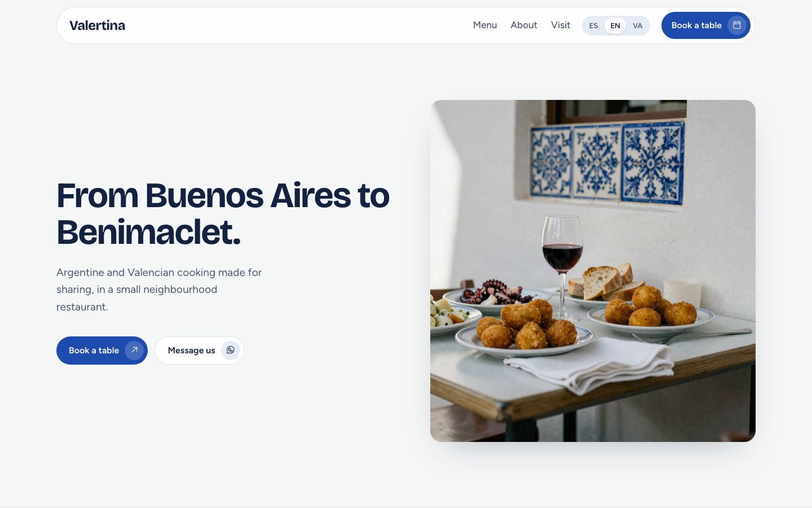
Task: Click the paragraph starting 'Argentine and Valencian cooking'
Action: (x=160, y=290)
